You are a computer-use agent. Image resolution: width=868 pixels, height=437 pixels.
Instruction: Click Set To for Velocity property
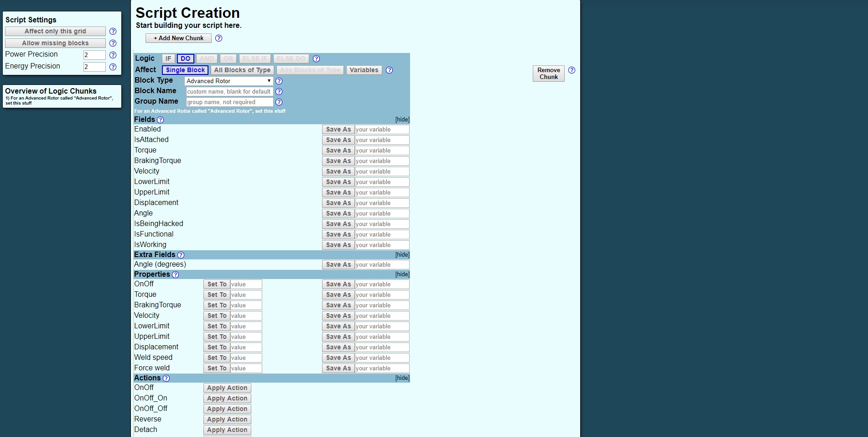pos(217,316)
